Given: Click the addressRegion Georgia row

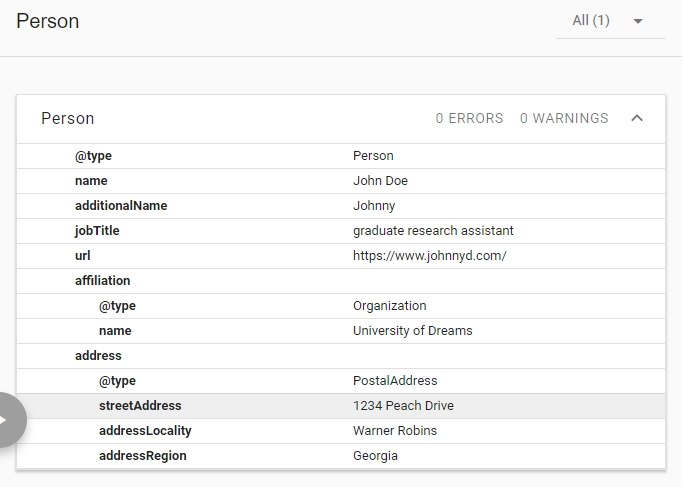Looking at the screenshot, I should point(341,456).
